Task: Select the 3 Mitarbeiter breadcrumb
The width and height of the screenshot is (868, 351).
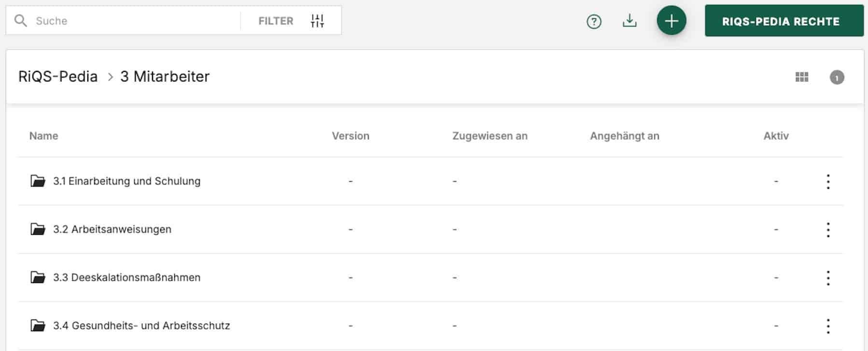Action: tap(165, 77)
